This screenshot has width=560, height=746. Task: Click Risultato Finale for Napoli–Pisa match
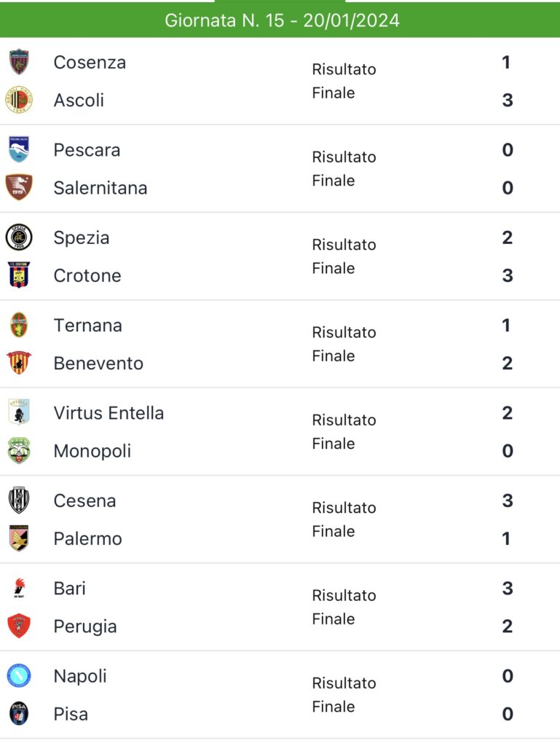click(344, 695)
